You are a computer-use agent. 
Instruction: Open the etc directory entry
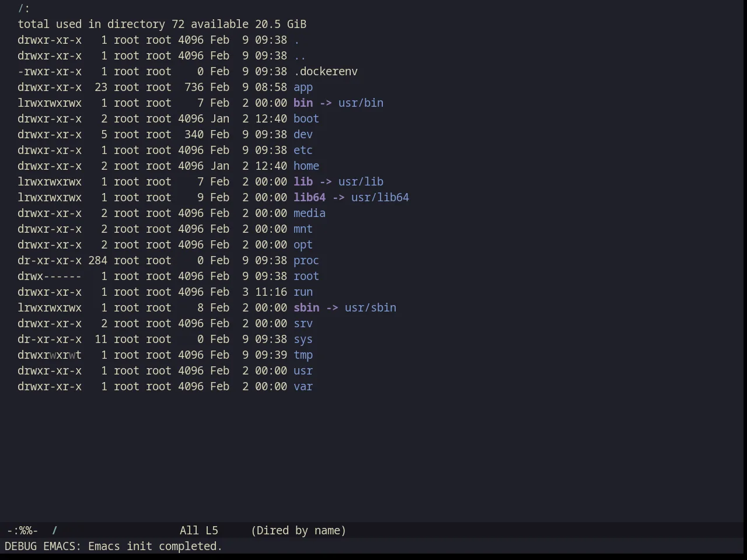pos(303,150)
